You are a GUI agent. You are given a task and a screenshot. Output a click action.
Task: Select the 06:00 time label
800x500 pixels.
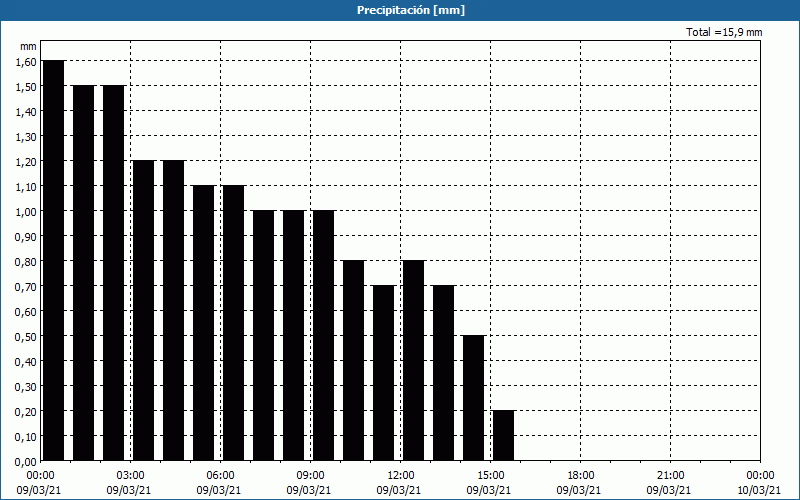click(x=220, y=476)
